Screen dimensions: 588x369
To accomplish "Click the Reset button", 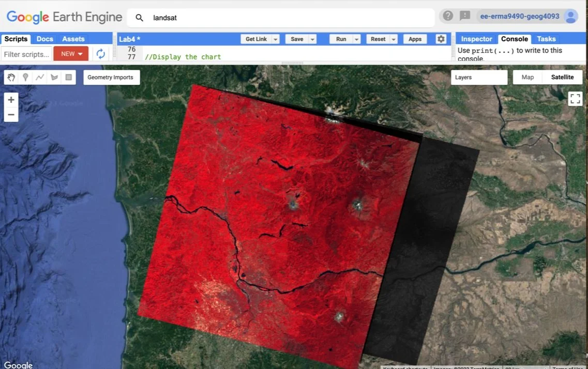I will (378, 39).
